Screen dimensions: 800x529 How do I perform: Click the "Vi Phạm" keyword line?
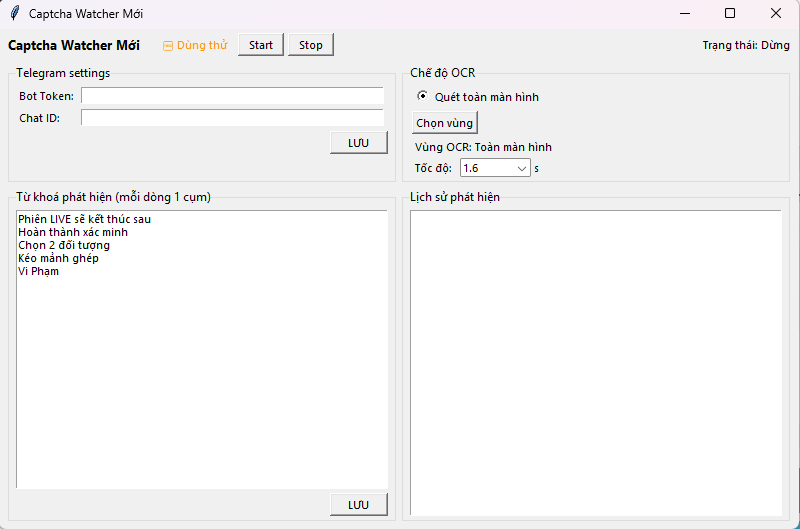point(38,271)
